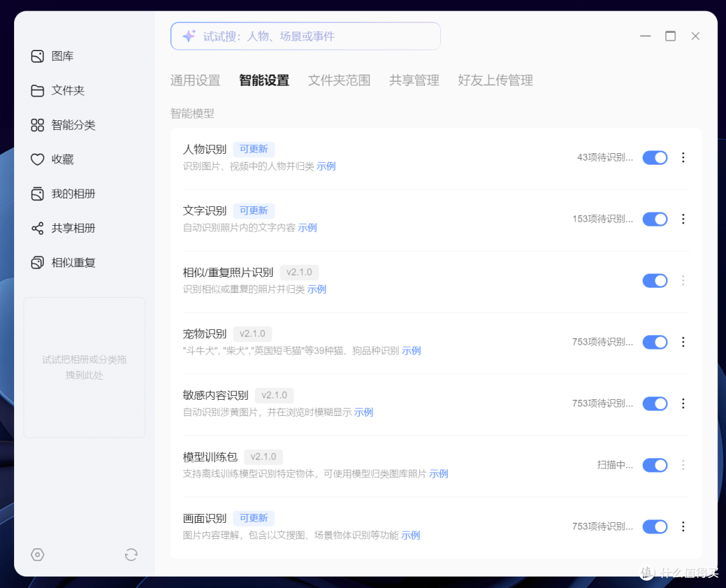Image resolution: width=726 pixels, height=588 pixels.
Task: Click 753项待识别 status for 敏感内容识别
Action: [x=602, y=404]
